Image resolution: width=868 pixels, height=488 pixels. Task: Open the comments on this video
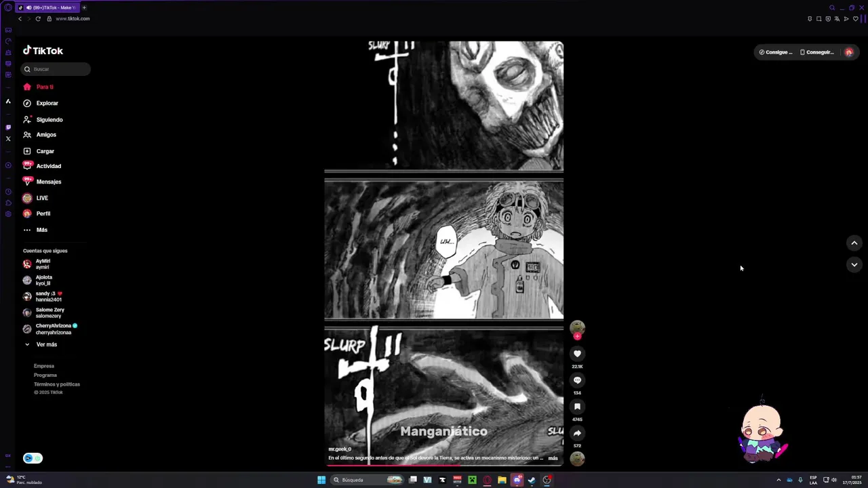[x=577, y=380]
